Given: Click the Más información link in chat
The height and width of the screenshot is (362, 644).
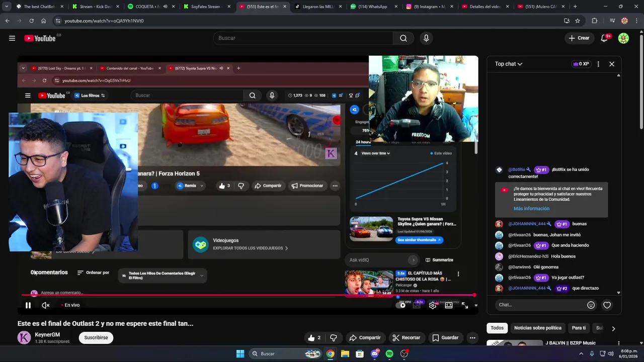Looking at the screenshot, I should [531, 209].
